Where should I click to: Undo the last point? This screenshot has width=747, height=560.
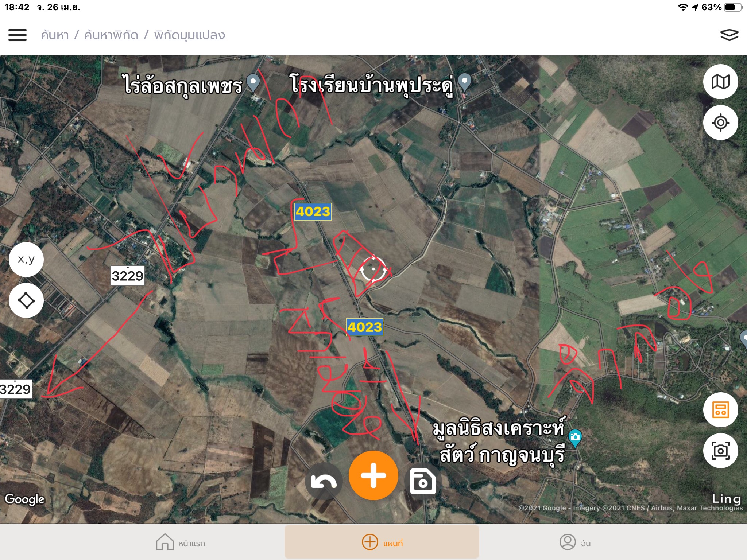pyautogui.click(x=324, y=482)
